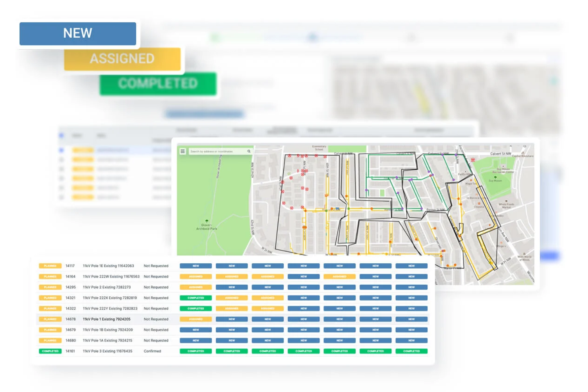The height and width of the screenshot is (392, 588).
Task: Click Confirmed status in row 14161
Action: (x=152, y=351)
